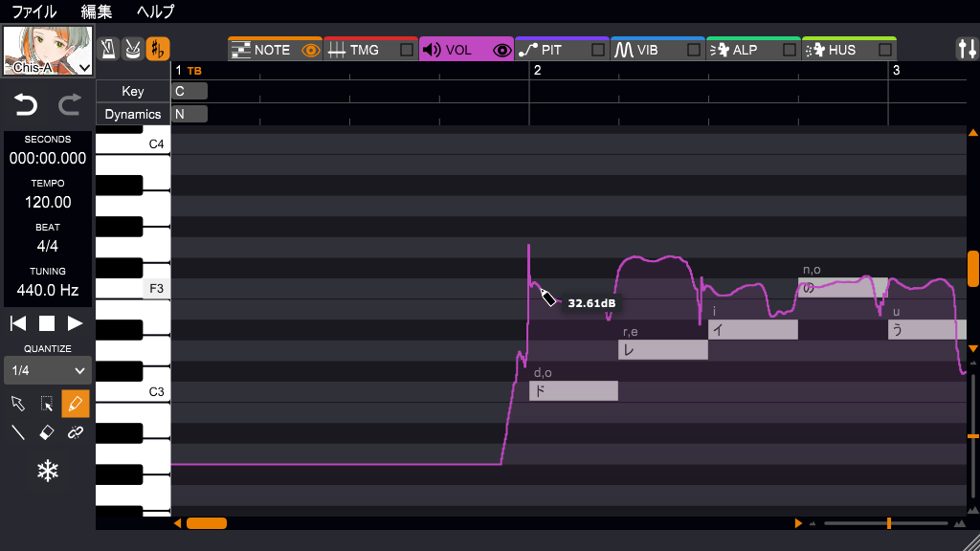Select the Pointer tool
The width and height of the screenshot is (980, 551).
pyautogui.click(x=17, y=403)
